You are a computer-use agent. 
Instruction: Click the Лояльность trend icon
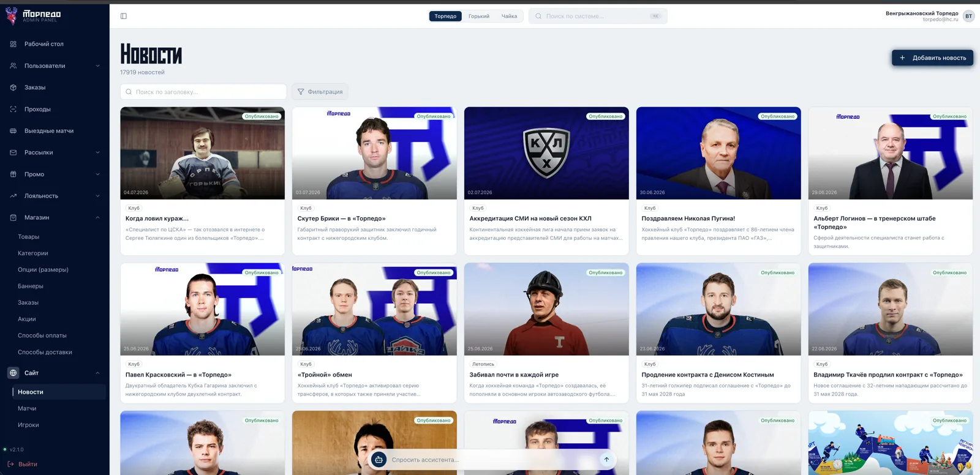(x=13, y=196)
